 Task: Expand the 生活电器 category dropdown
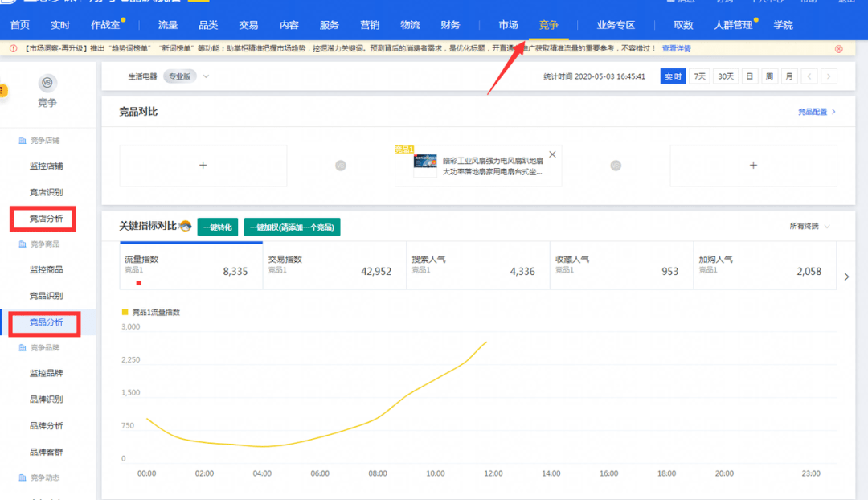point(206,77)
